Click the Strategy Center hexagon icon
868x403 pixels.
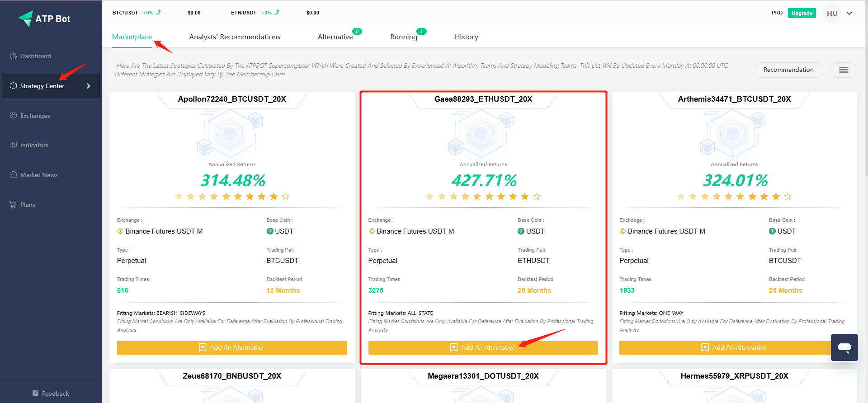13,86
